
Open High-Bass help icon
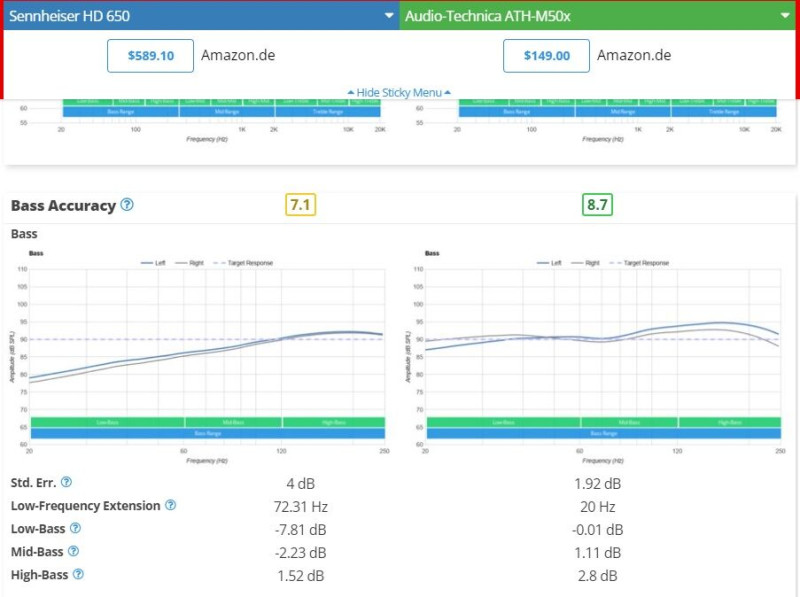point(78,574)
